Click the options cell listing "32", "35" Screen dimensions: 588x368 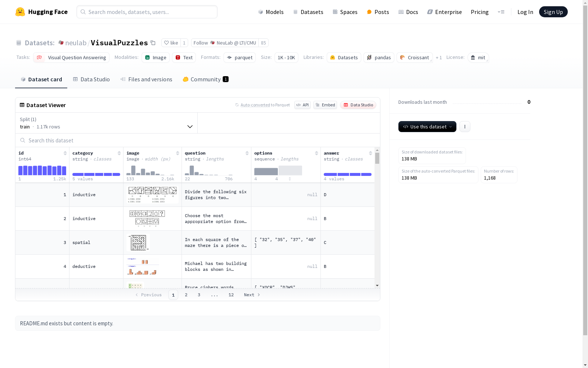286,243
